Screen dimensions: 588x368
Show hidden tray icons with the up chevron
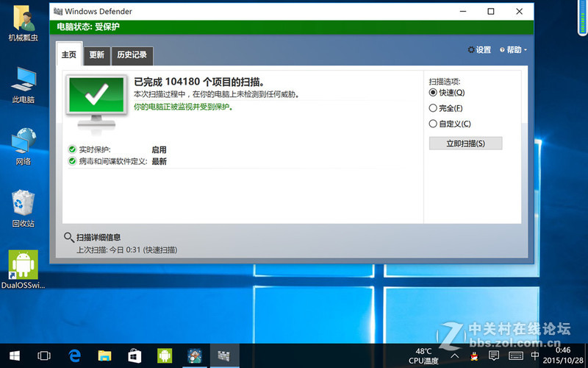[454, 355]
